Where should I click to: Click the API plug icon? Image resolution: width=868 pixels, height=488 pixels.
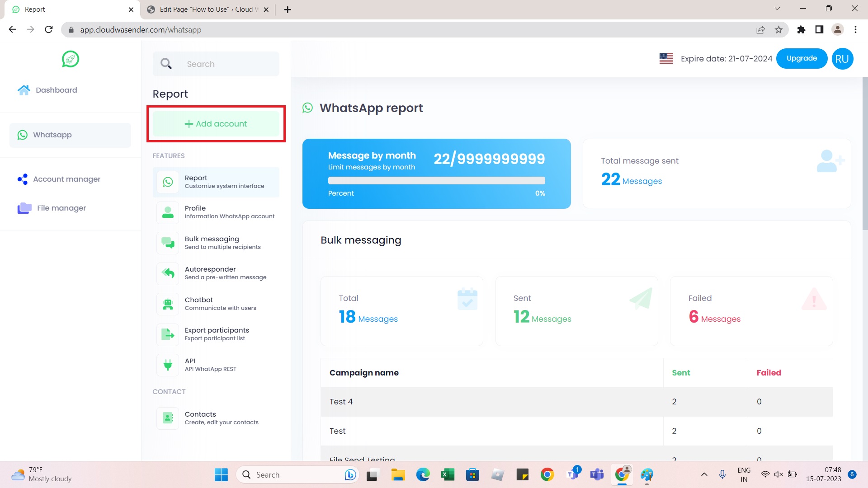[x=168, y=365]
